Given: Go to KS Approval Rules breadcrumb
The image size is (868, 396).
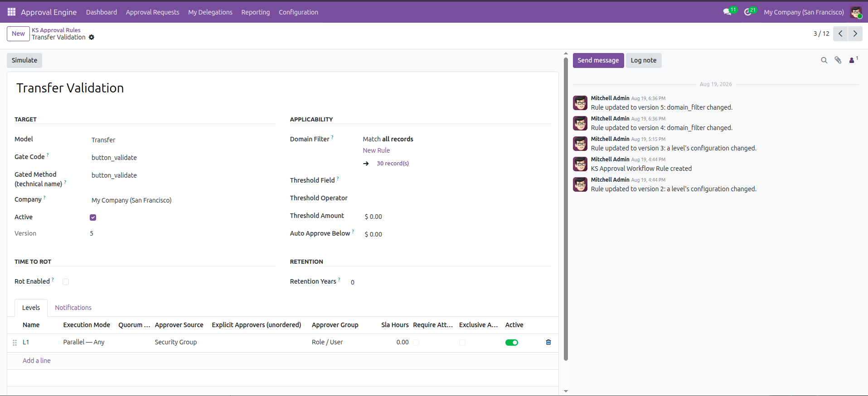Looking at the screenshot, I should pyautogui.click(x=56, y=30).
